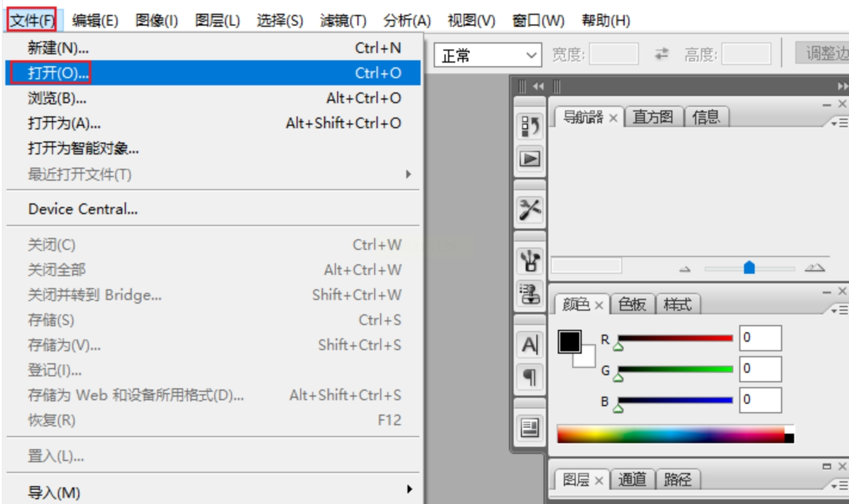849x504 pixels.
Task: Click the 调整边 button
Action: pos(824,54)
